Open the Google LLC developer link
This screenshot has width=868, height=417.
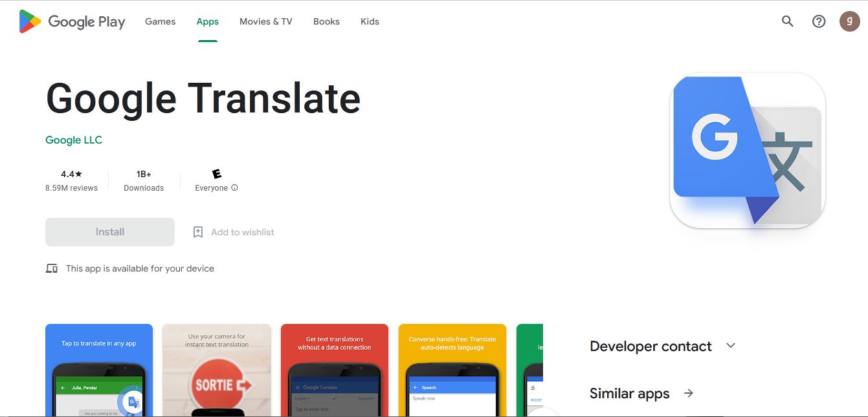74,140
